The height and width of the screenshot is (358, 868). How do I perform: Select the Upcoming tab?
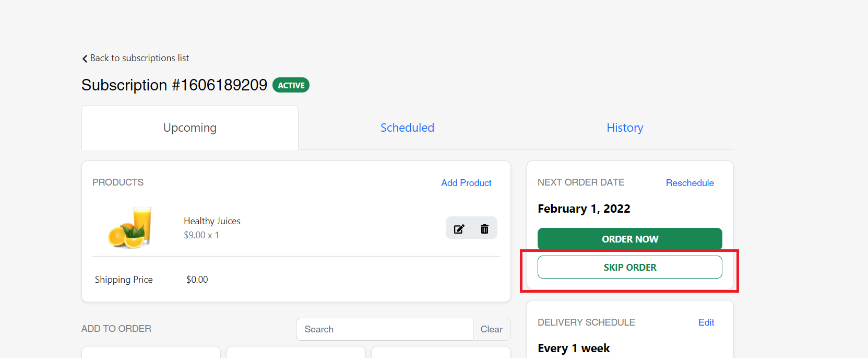coord(190,128)
